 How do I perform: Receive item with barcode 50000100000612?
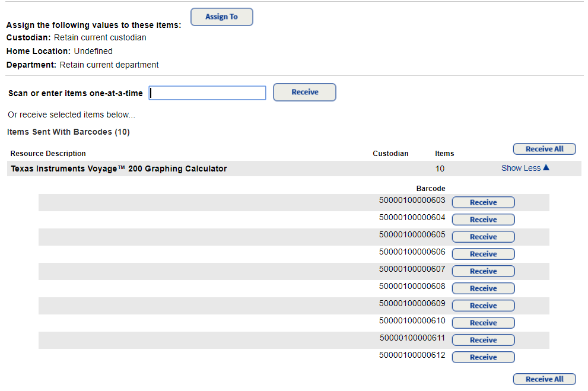point(483,357)
